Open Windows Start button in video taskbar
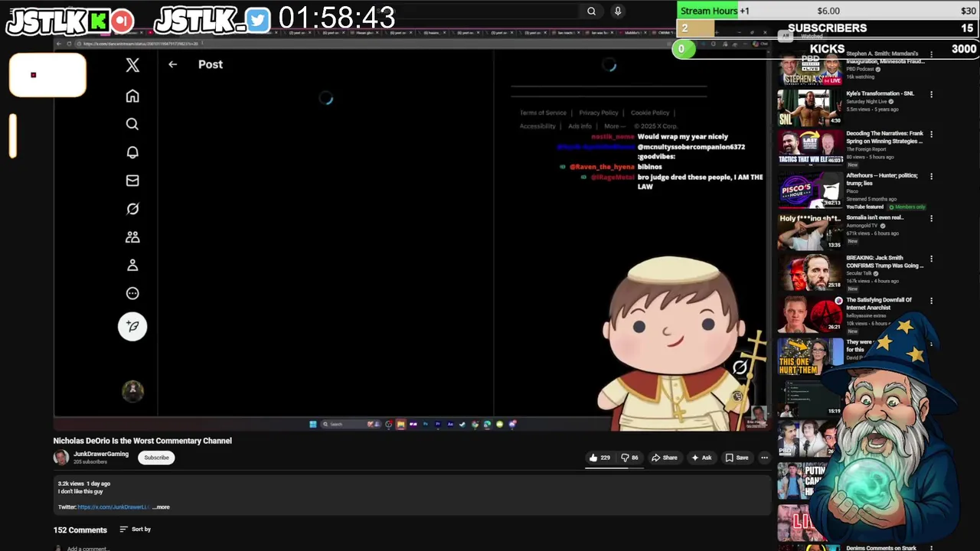 tap(312, 424)
